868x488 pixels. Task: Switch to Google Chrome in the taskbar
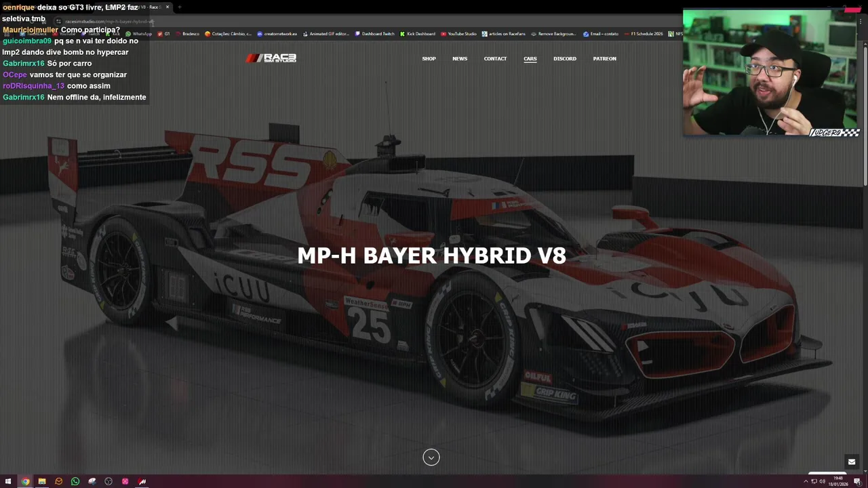25,481
